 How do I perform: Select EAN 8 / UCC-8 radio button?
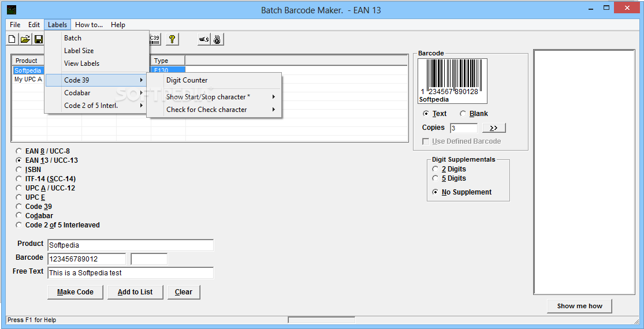19,151
